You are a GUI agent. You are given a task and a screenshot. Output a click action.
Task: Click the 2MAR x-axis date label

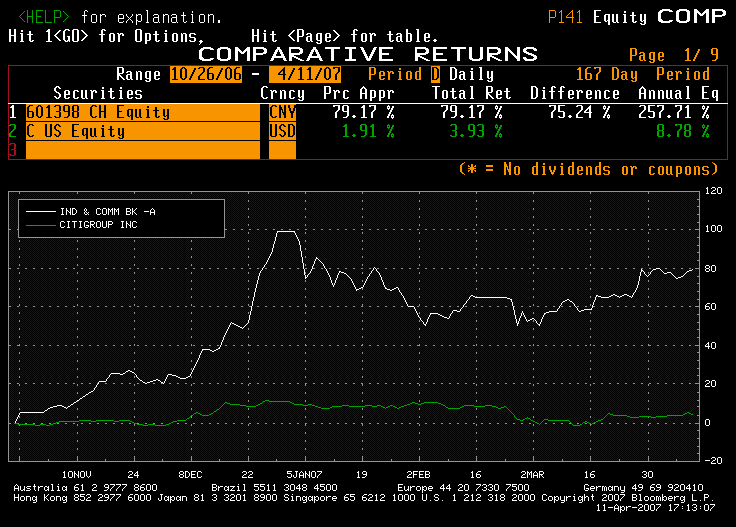[x=532, y=474]
